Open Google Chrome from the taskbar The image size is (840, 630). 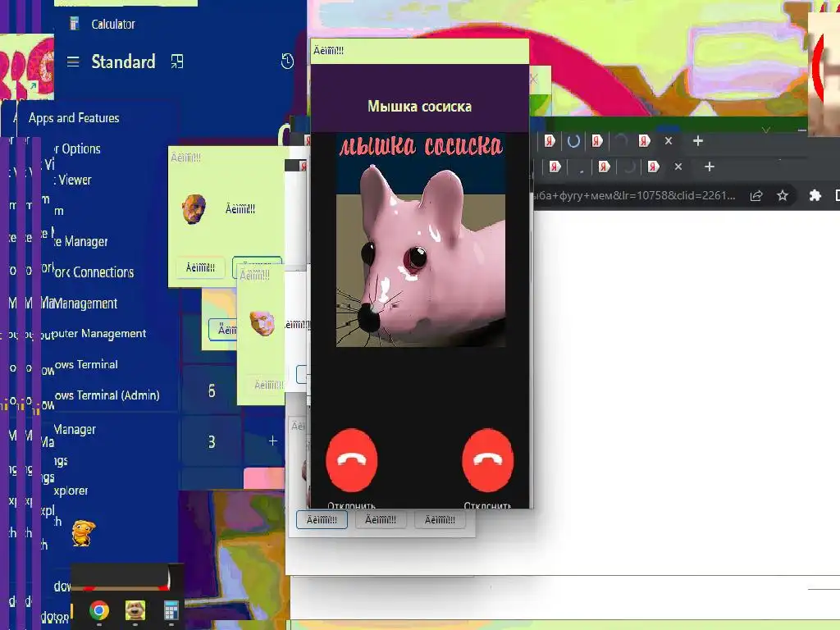(x=99, y=610)
